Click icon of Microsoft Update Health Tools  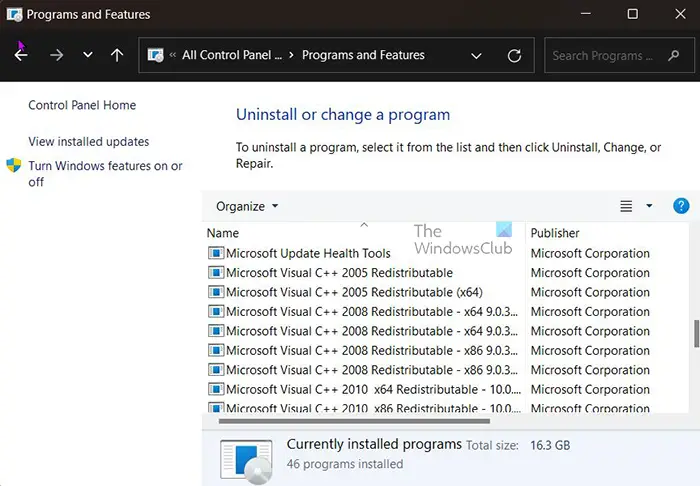(216, 253)
